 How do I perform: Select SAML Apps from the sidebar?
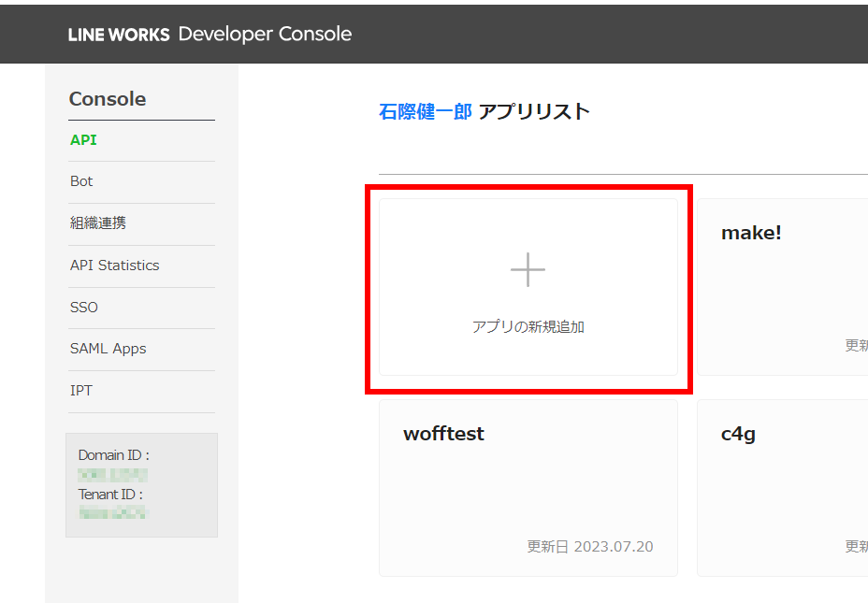click(108, 348)
